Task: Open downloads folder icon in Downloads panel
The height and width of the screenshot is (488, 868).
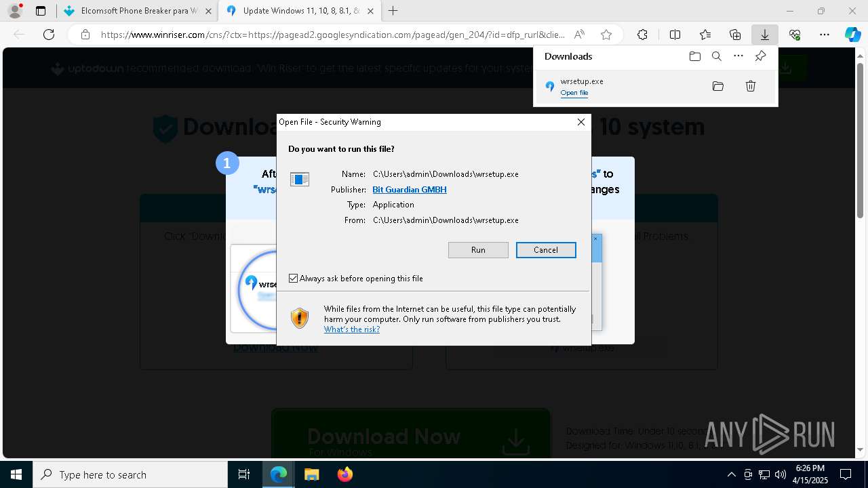Action: [x=694, y=56]
